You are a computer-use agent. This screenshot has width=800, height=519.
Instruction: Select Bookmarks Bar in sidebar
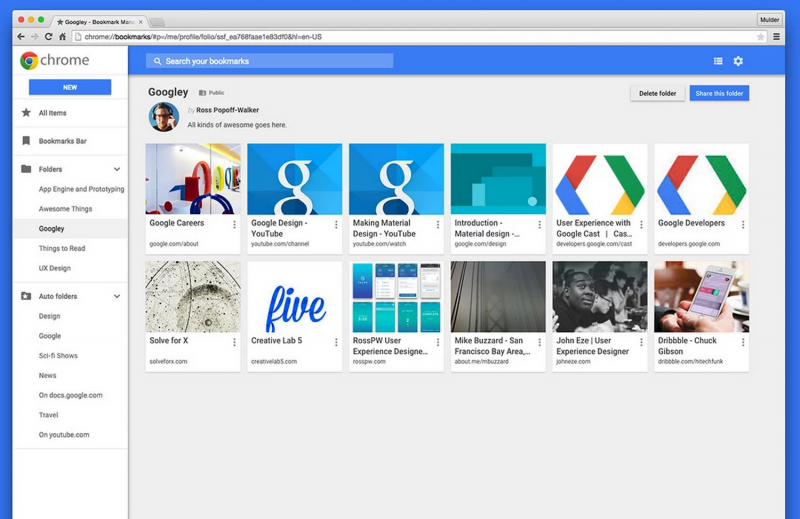[70, 141]
